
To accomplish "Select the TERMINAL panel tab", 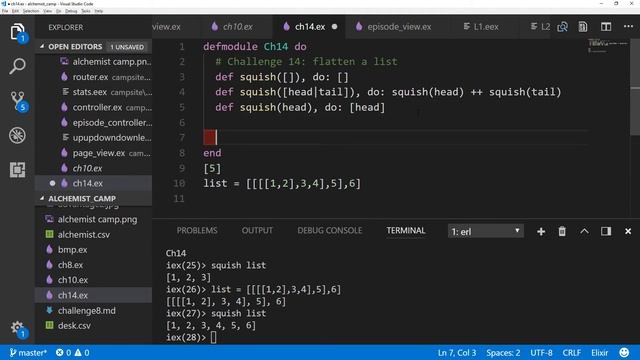I will click(x=406, y=231).
